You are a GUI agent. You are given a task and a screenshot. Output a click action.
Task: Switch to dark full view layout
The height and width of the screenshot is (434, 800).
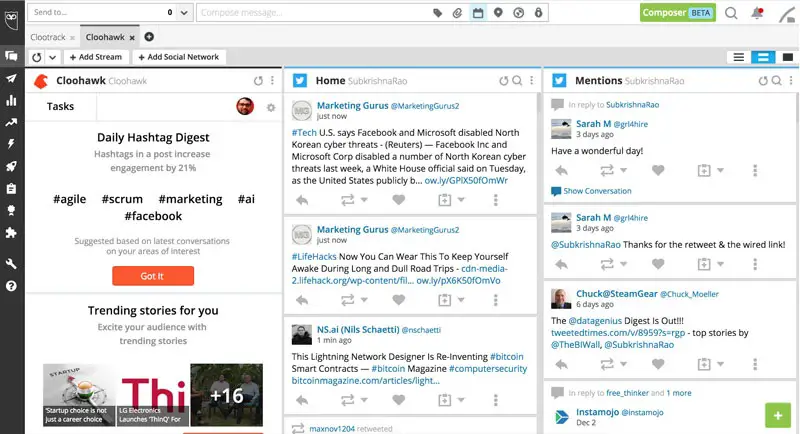tap(787, 57)
